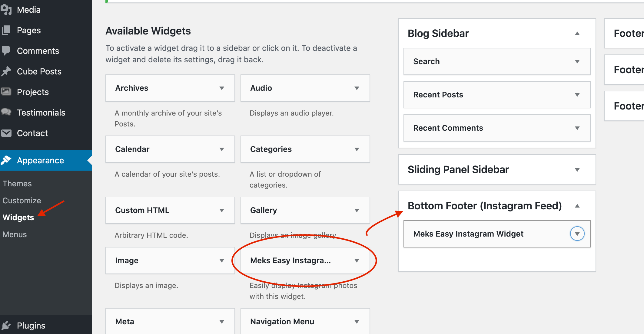644x334 pixels.
Task: Expand the Search widget in Blog Sidebar
Action: pyautogui.click(x=577, y=62)
